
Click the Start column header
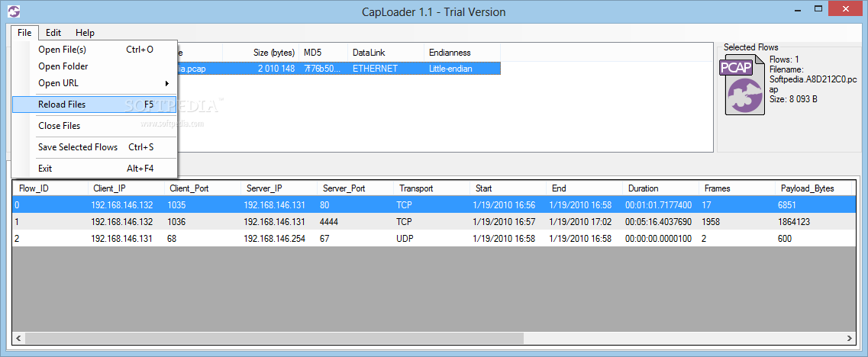[x=508, y=188]
